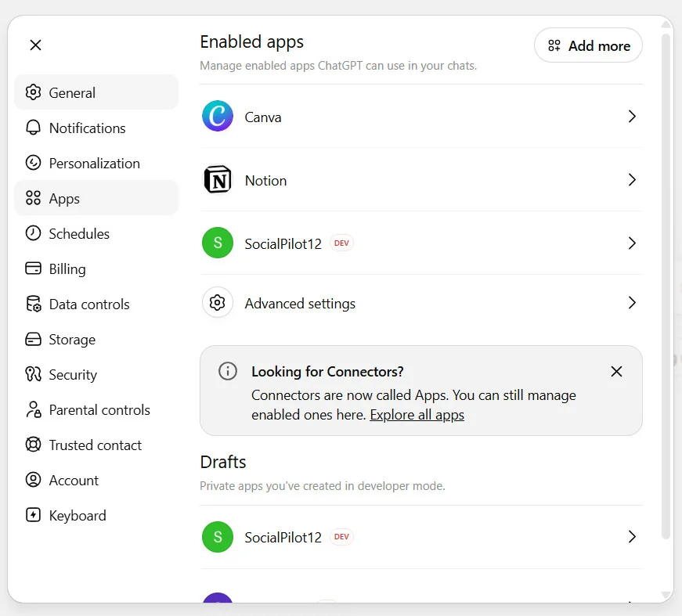Click the Advanced settings gear icon
Viewport: 682px width, 616px height.
coord(218,303)
